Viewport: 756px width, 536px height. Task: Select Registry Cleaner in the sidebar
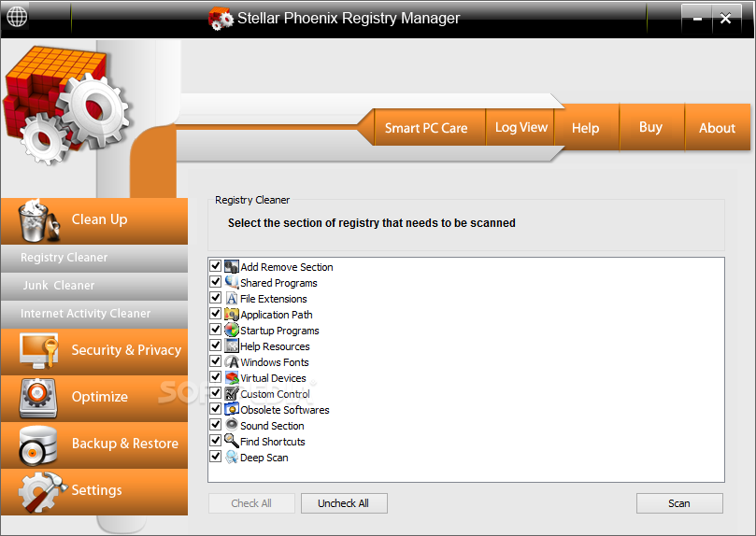pos(94,258)
